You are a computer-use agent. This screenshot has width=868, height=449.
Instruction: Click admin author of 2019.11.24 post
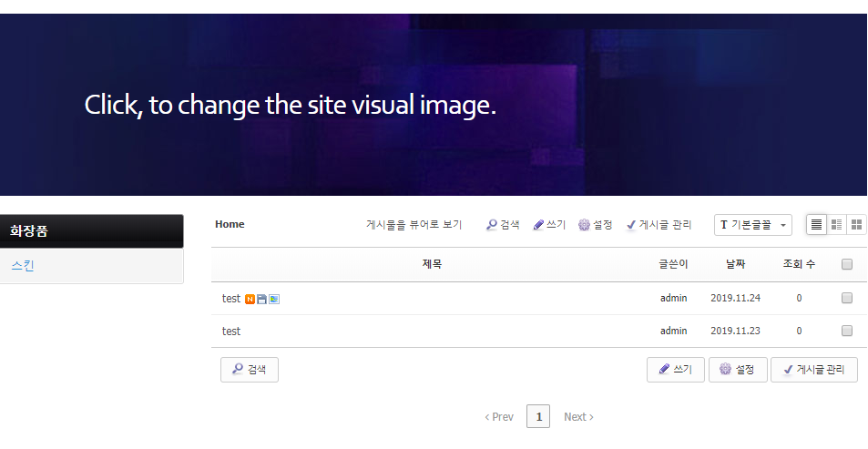click(674, 298)
